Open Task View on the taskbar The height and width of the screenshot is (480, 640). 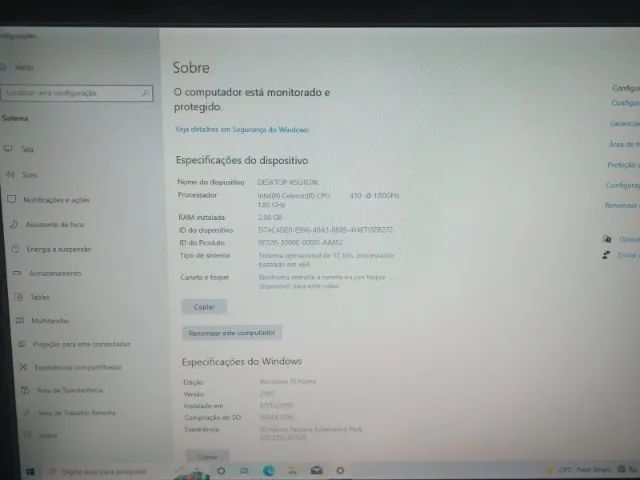coord(244,471)
